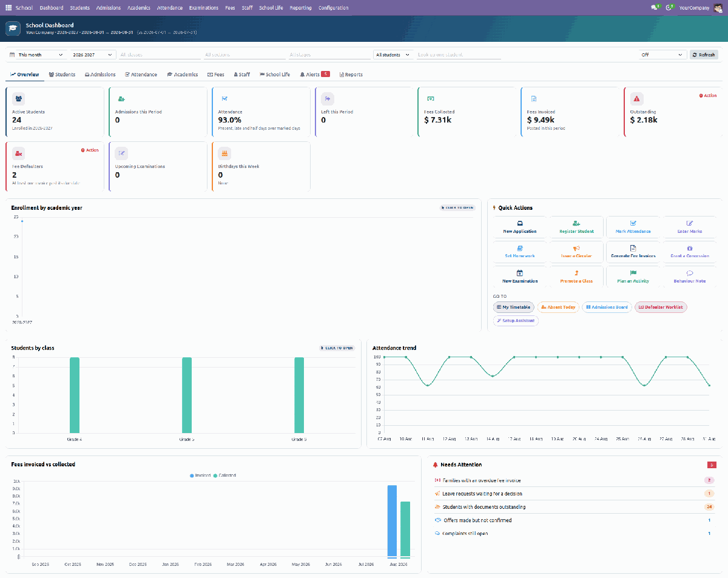Go to My Timetable
Image resolution: width=728 pixels, height=578 pixels.
click(x=514, y=307)
